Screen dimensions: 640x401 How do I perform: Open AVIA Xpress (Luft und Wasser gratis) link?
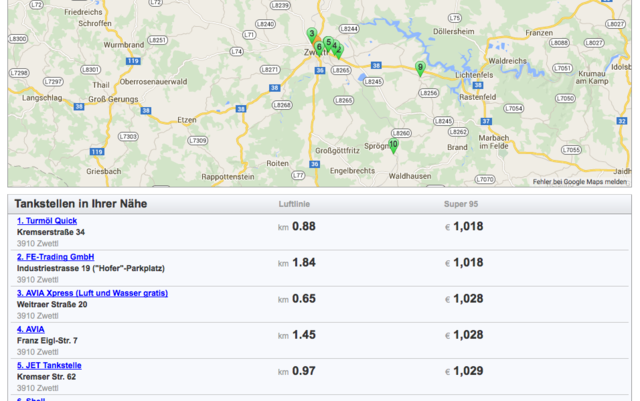coord(92,293)
